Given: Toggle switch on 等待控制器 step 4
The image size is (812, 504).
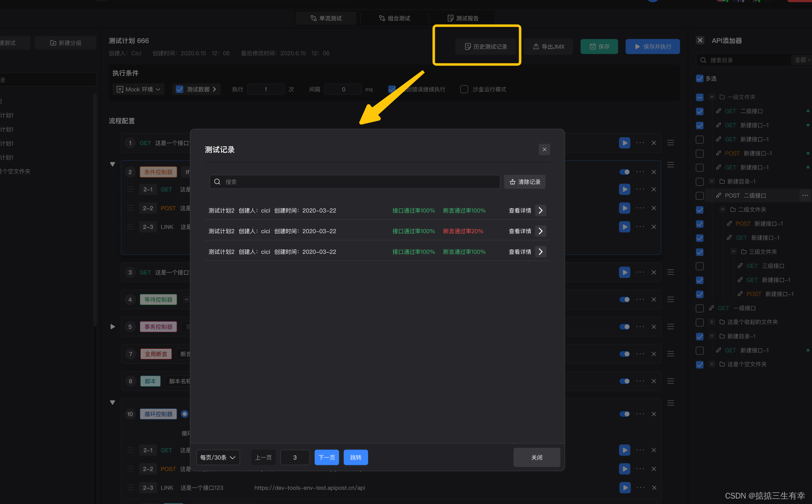Looking at the screenshot, I should [625, 300].
